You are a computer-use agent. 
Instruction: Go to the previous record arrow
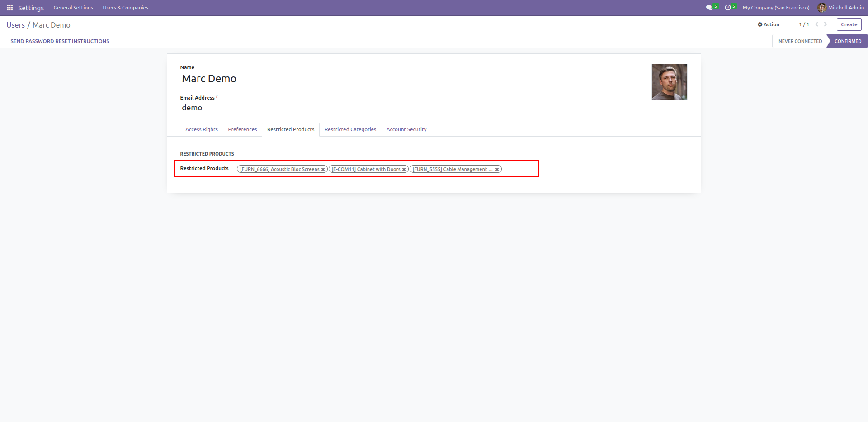point(816,24)
